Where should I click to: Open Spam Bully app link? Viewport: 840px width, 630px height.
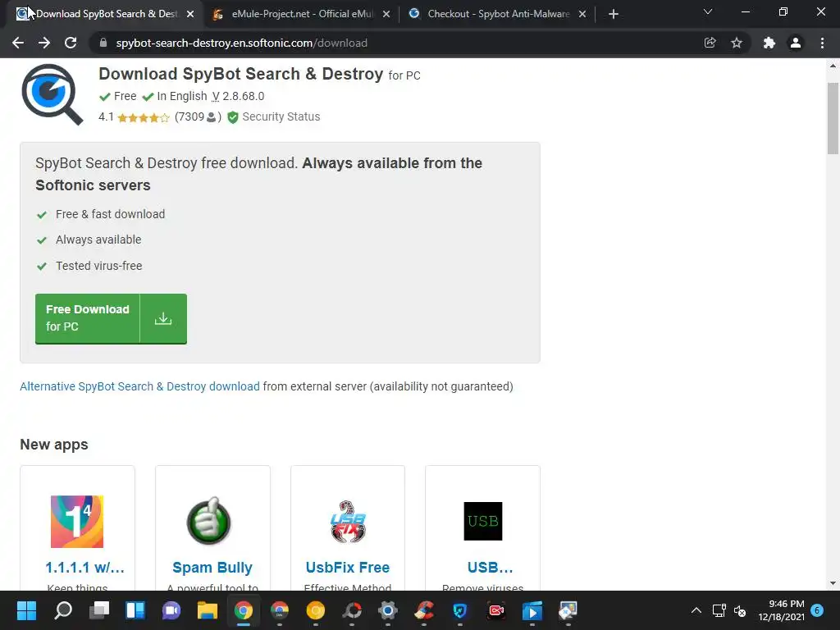coord(212,568)
